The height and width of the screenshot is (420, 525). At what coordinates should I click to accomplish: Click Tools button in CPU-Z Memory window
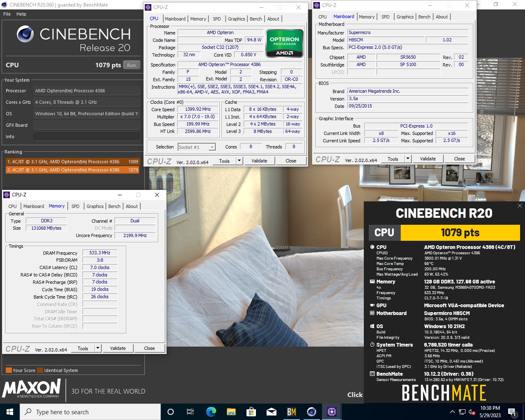point(83,348)
